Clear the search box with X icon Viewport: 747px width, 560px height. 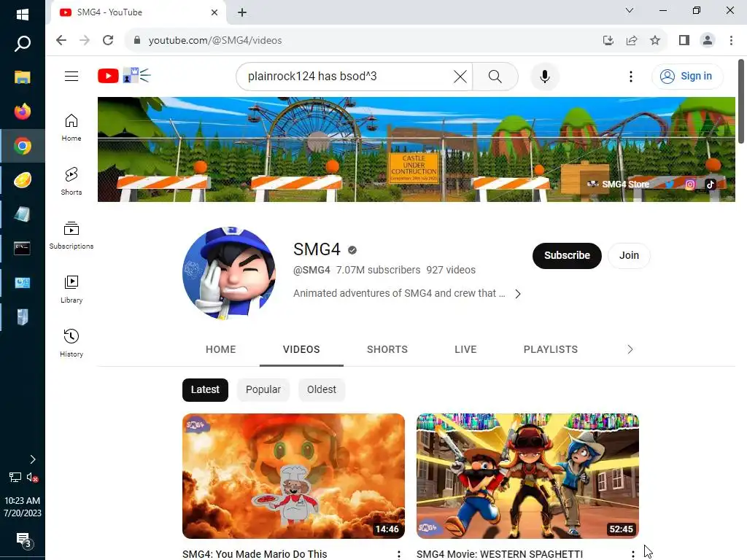(x=460, y=76)
